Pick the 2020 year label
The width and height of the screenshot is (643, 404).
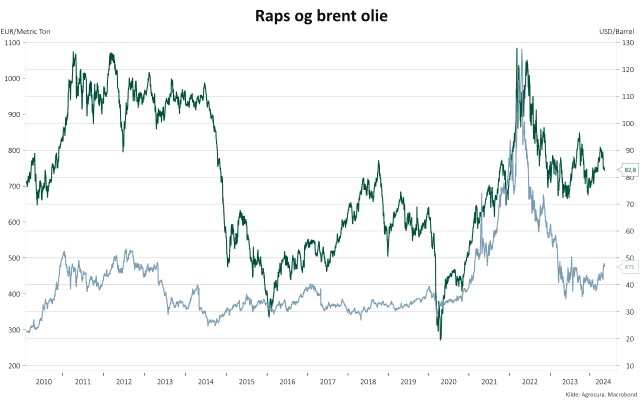coord(448,381)
